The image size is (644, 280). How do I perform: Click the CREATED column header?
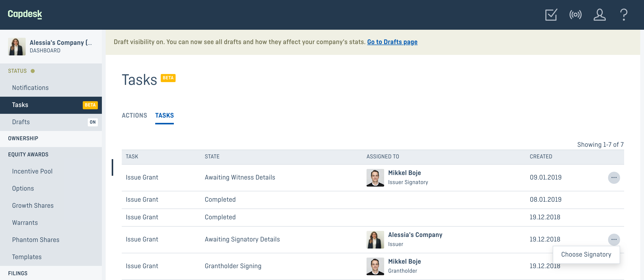click(x=541, y=157)
